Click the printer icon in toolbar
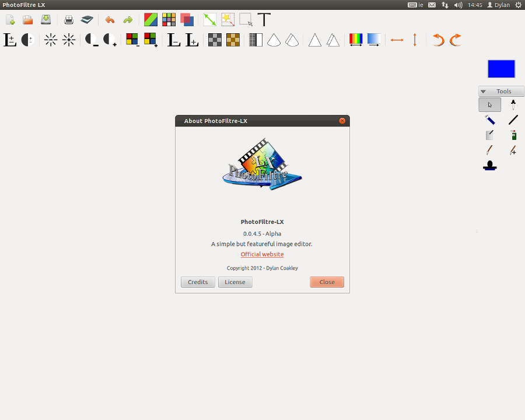 coord(69,20)
